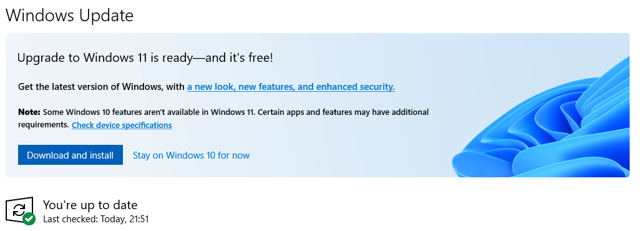Click the You're up to date status text
The image size is (644, 231).
(x=90, y=205)
